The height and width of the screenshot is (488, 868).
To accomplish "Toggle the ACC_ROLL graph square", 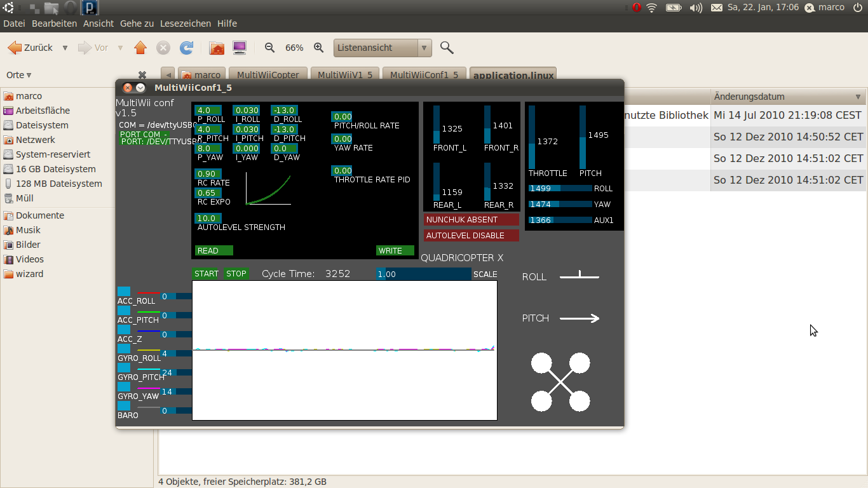I will (124, 291).
